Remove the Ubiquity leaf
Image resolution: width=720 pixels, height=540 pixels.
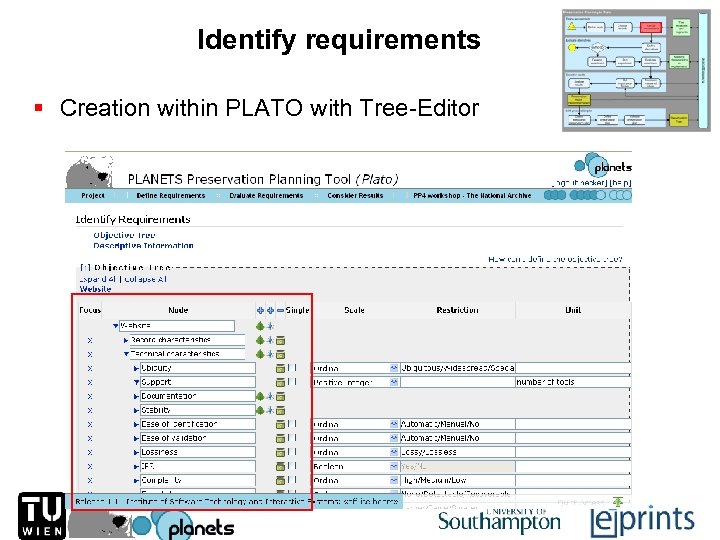point(281,368)
